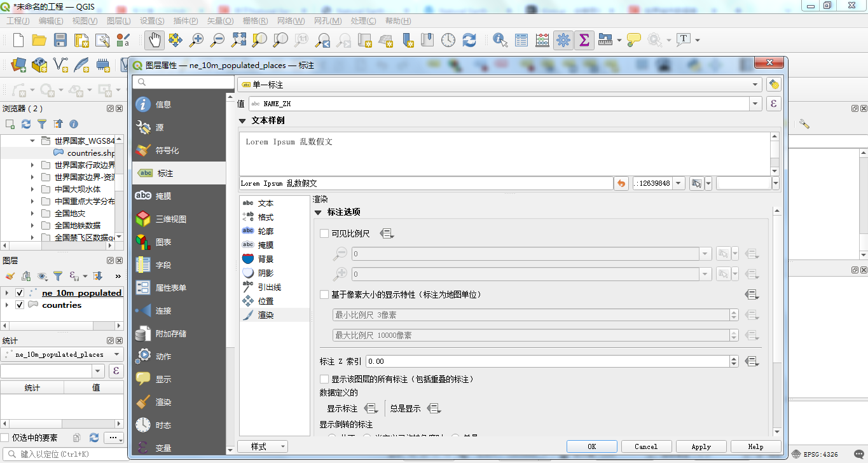The width and height of the screenshot is (868, 463).
Task: Open the 样式 style dropdown button
Action: 263,446
